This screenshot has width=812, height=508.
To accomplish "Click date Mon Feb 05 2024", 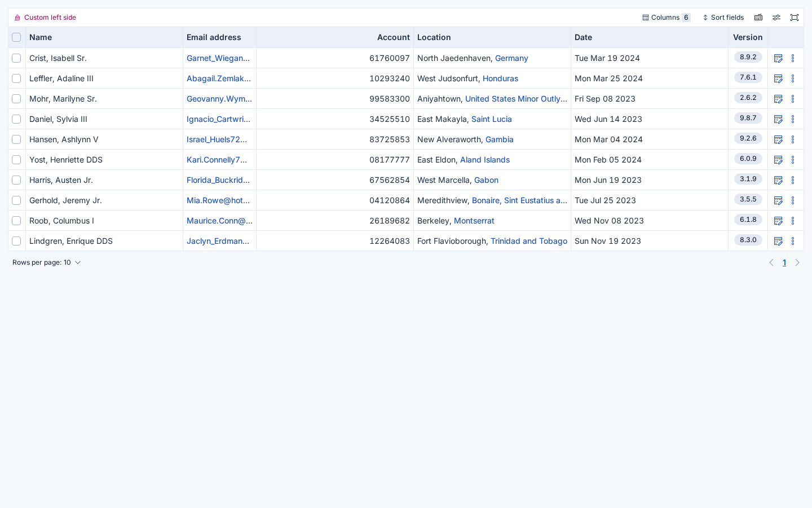I will (608, 160).
